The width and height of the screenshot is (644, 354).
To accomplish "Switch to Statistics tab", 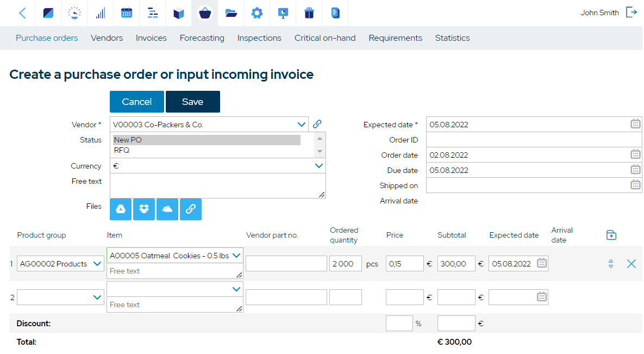I will pos(452,38).
